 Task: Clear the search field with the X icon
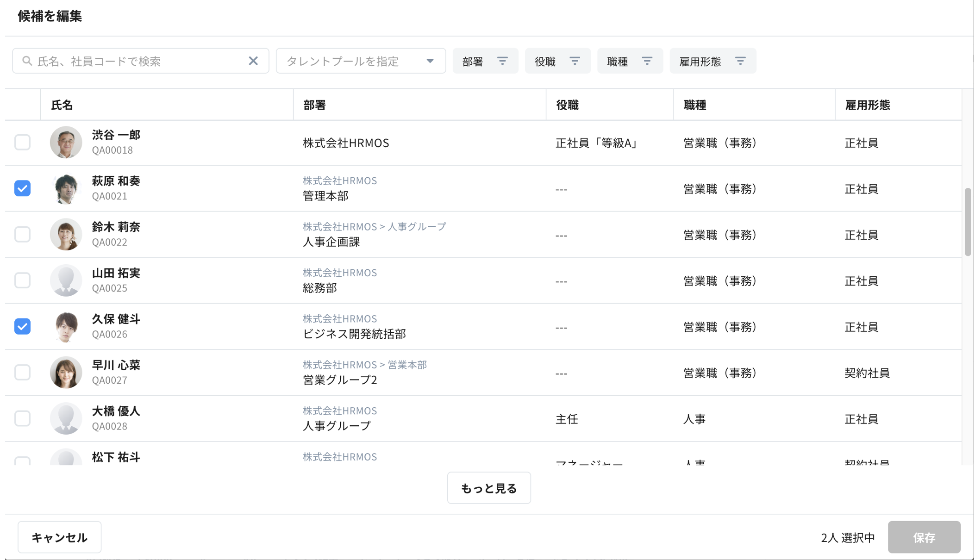click(253, 61)
